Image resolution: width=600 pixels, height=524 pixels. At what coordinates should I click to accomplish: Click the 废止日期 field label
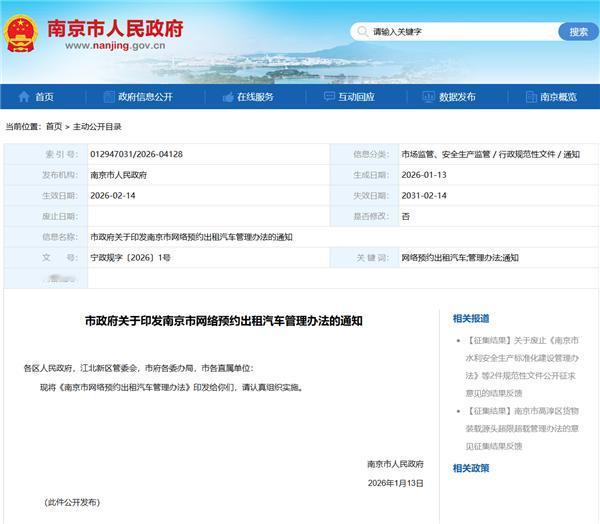coord(60,216)
